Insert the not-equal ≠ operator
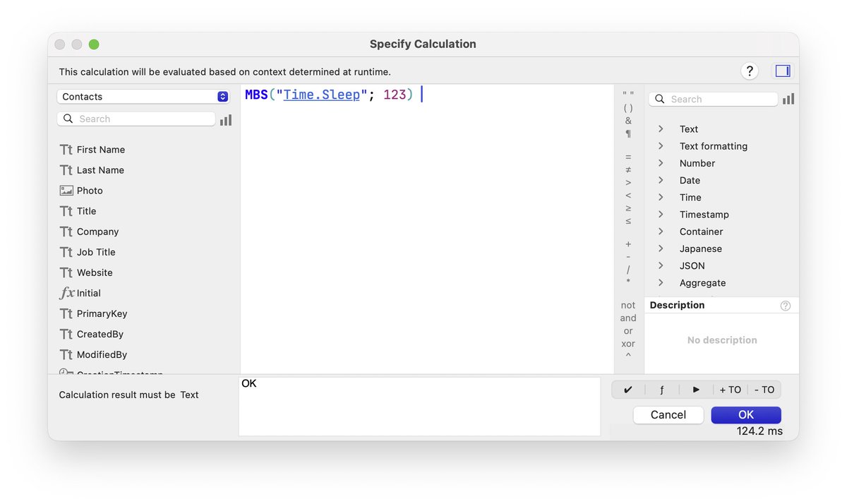Viewport: 847px width, 504px height. click(628, 169)
